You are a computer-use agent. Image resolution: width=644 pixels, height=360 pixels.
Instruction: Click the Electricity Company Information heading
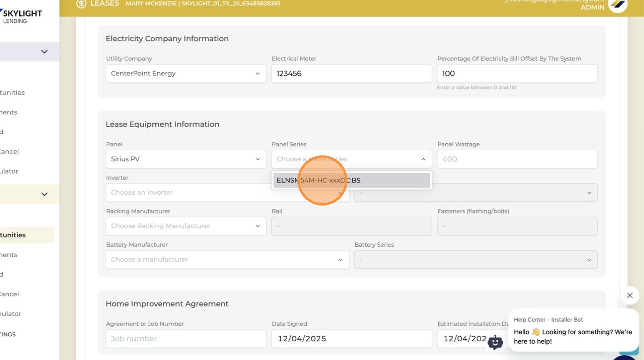[x=167, y=39]
